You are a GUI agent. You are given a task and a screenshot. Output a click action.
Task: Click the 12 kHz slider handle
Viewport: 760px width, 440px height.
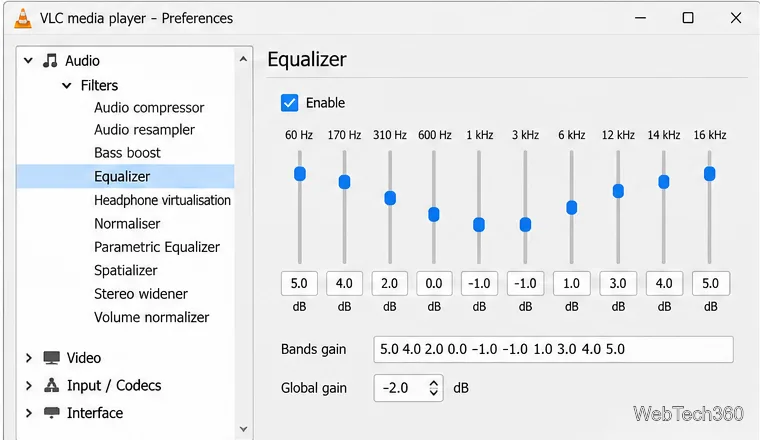click(x=618, y=191)
